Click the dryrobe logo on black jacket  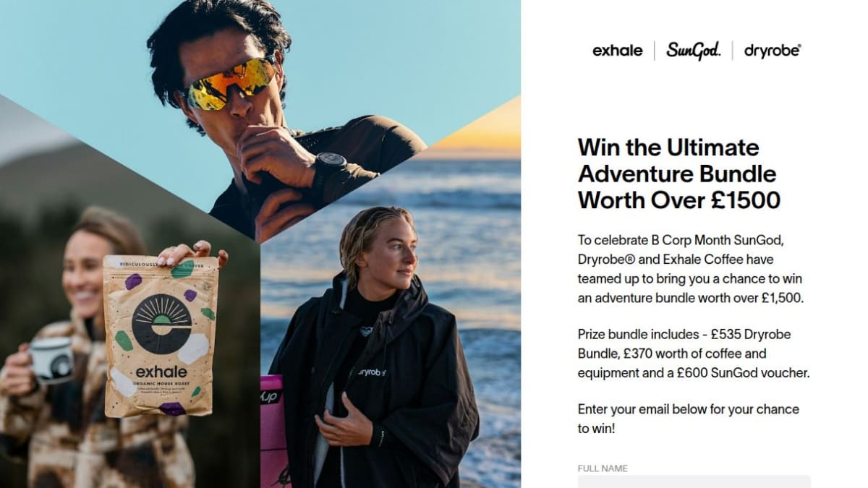[x=371, y=372]
